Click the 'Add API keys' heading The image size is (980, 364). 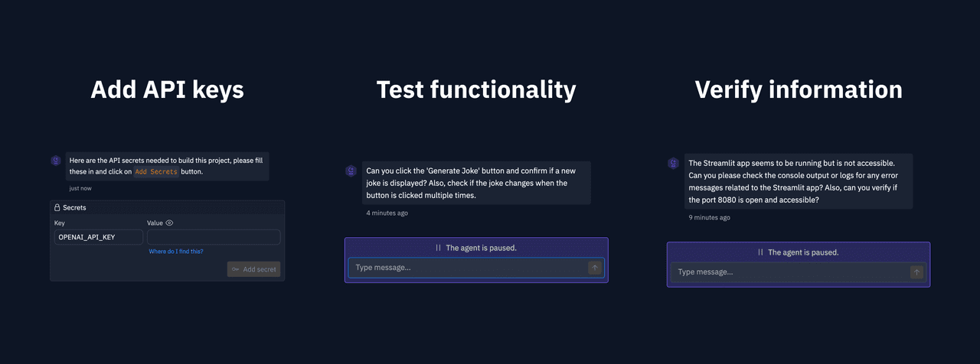167,89
